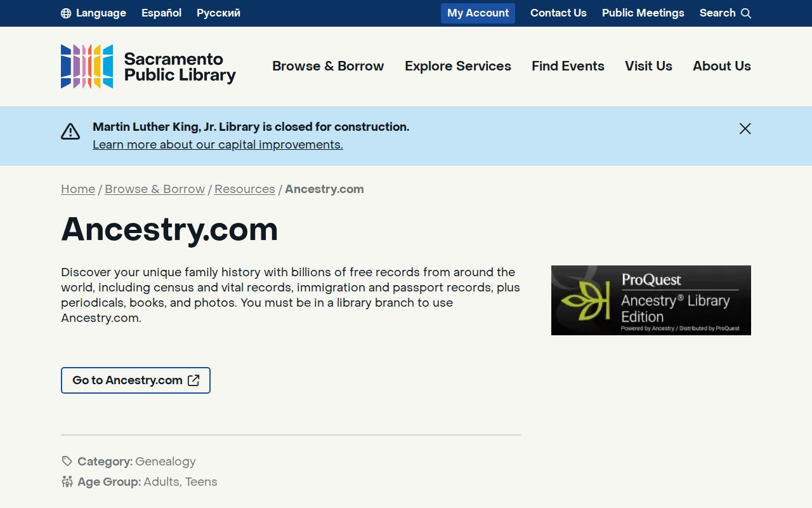Open the ProQuest Ancestry Library Edition image

pyautogui.click(x=651, y=300)
